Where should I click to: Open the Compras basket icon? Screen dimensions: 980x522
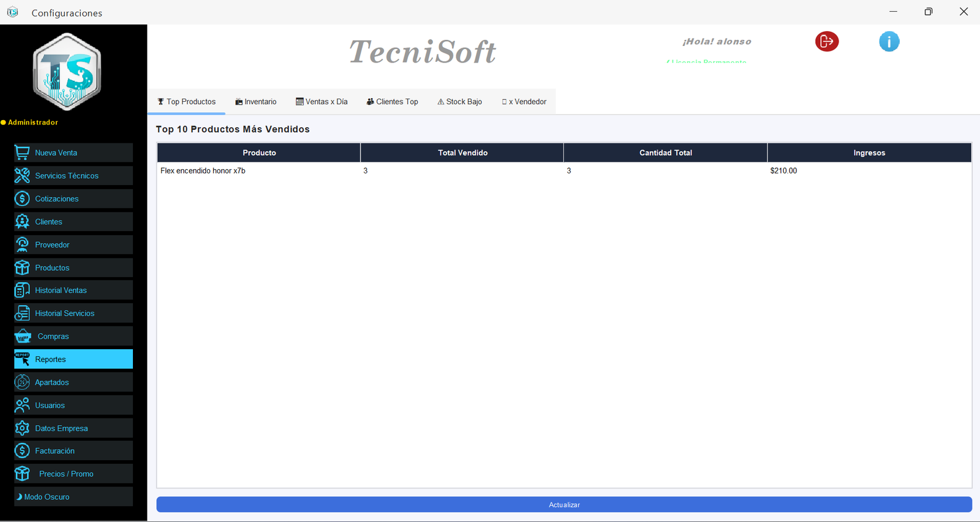(23, 336)
